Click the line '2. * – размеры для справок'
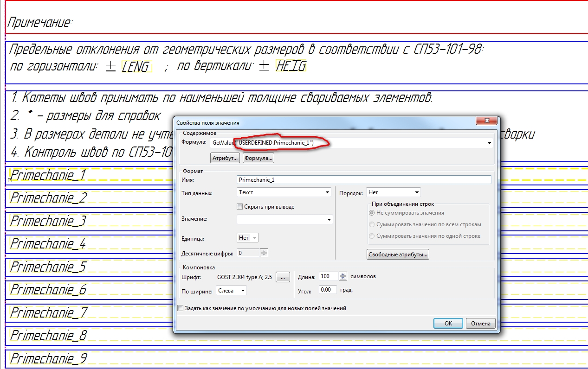 (x=86, y=116)
